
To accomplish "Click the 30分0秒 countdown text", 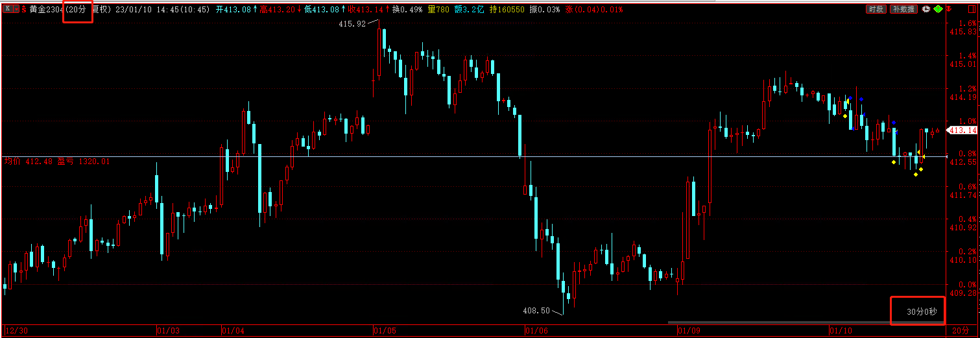I will point(922,312).
